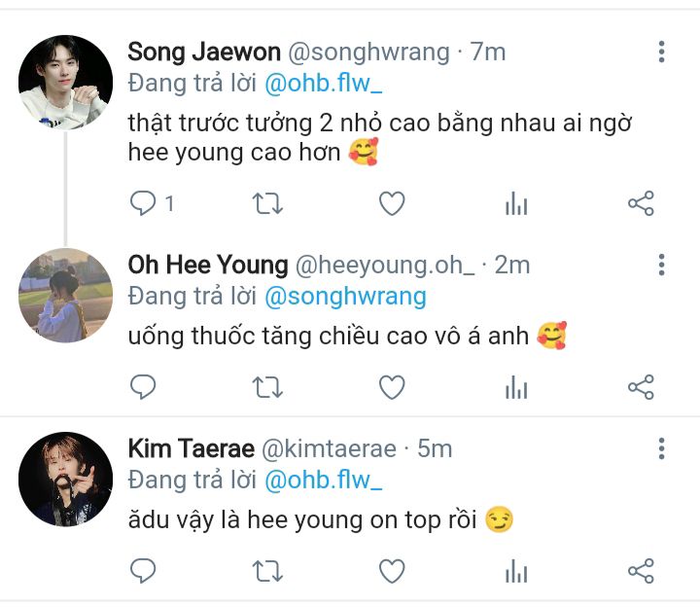Like Oh Hee Young's tweet
This screenshot has width=700, height=607.
[391, 387]
